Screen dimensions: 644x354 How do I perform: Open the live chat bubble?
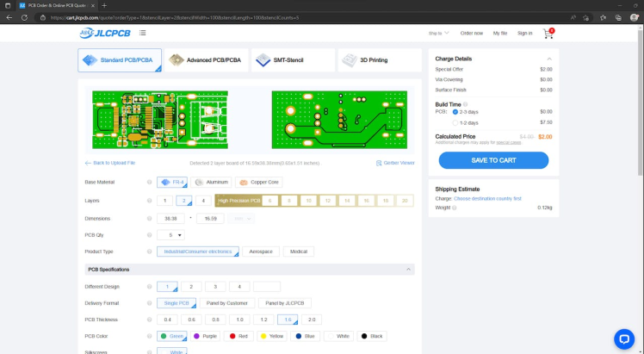tap(624, 338)
